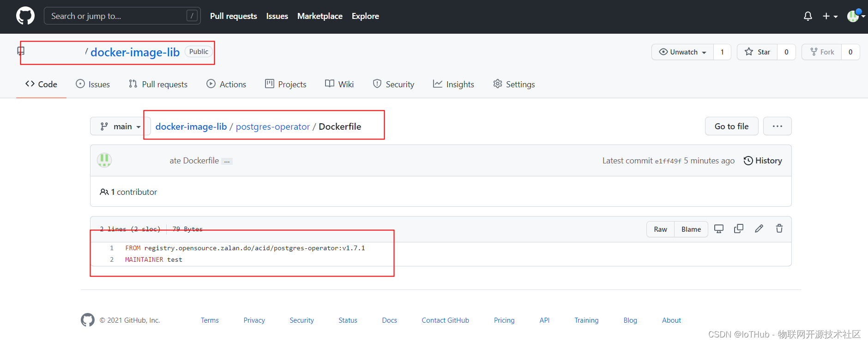The width and height of the screenshot is (868, 343).
Task: Open the Pricing footer link
Action: tap(504, 320)
